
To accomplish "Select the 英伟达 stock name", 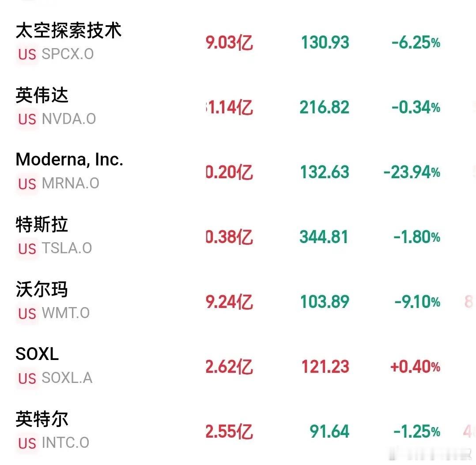I will pyautogui.click(x=42, y=95).
